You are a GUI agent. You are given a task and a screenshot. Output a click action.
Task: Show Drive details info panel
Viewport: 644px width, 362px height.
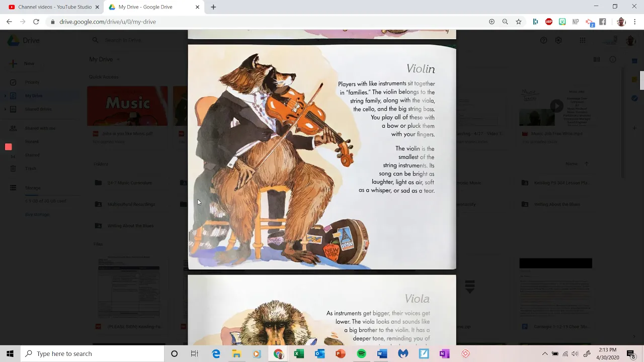tap(613, 59)
